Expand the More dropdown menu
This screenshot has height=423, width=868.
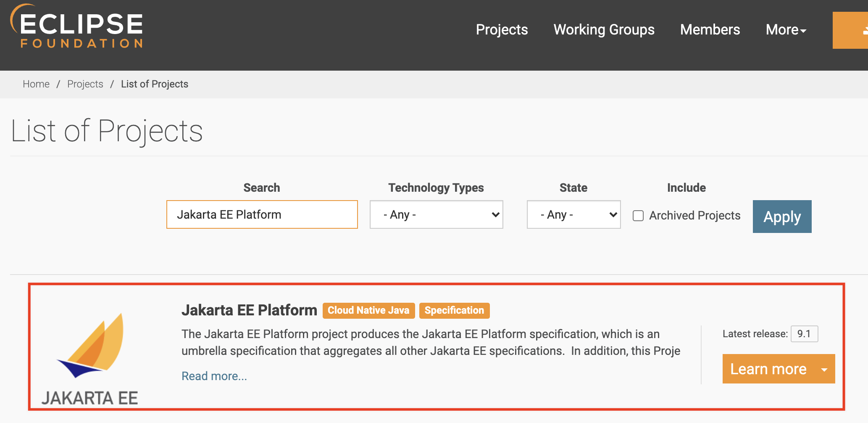point(786,29)
